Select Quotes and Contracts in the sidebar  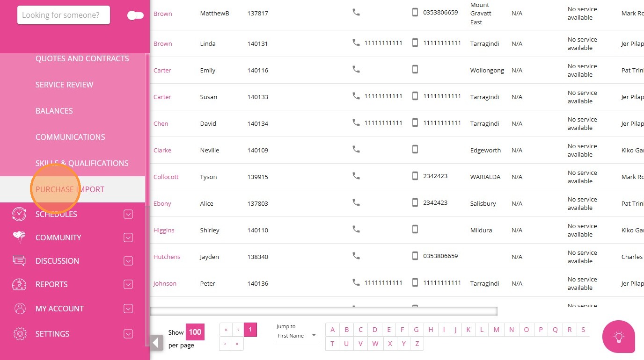tap(82, 58)
